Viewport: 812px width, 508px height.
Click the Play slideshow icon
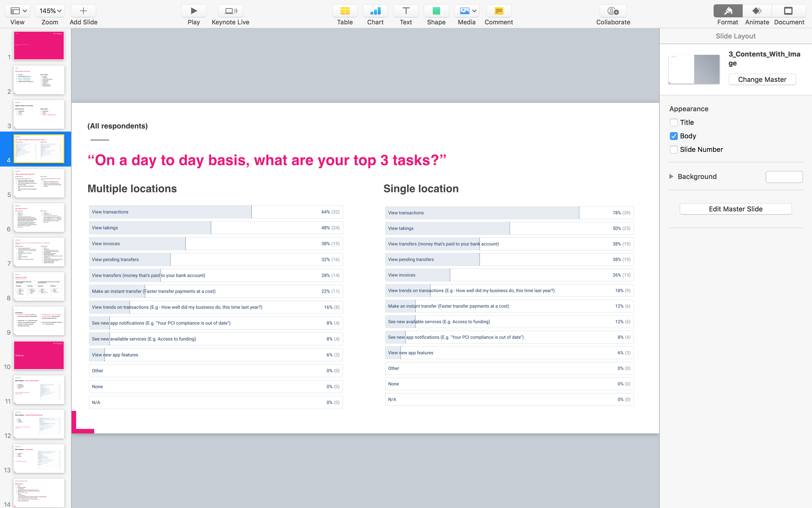(194, 11)
